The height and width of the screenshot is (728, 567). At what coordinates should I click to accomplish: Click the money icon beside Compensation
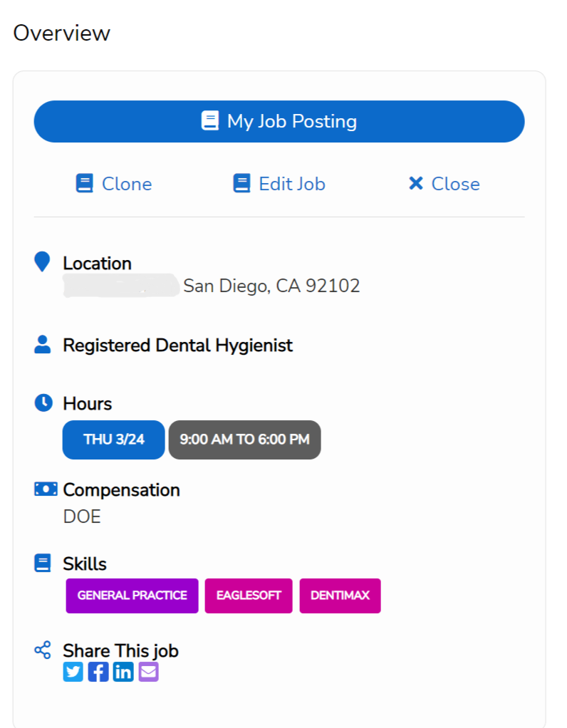click(46, 489)
